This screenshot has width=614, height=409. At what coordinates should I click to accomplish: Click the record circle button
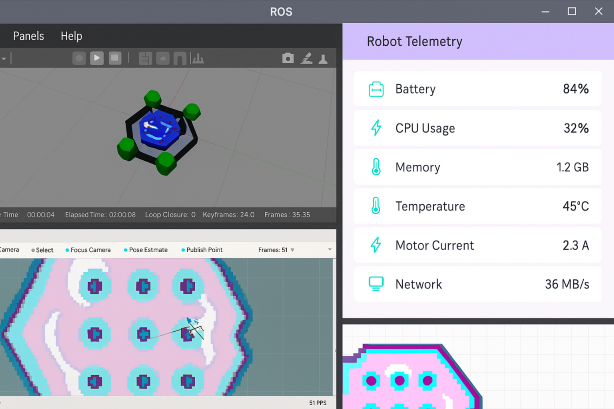78,59
